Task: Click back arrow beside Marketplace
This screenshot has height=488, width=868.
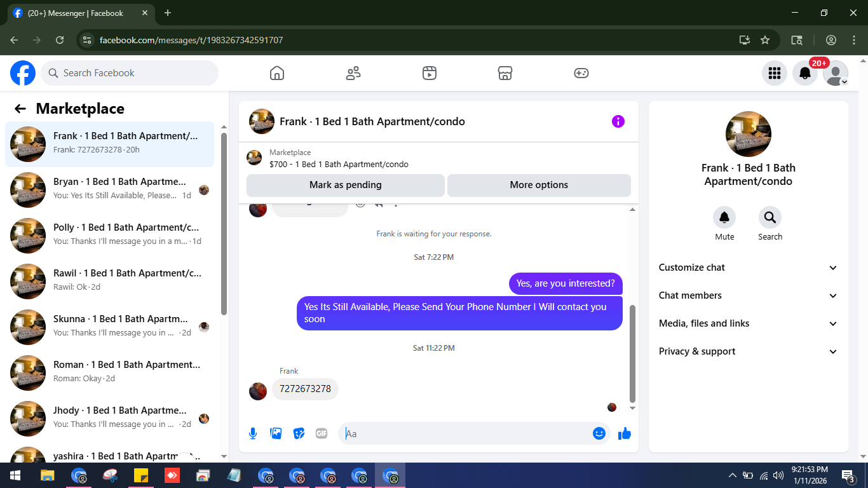Action: tap(20, 109)
